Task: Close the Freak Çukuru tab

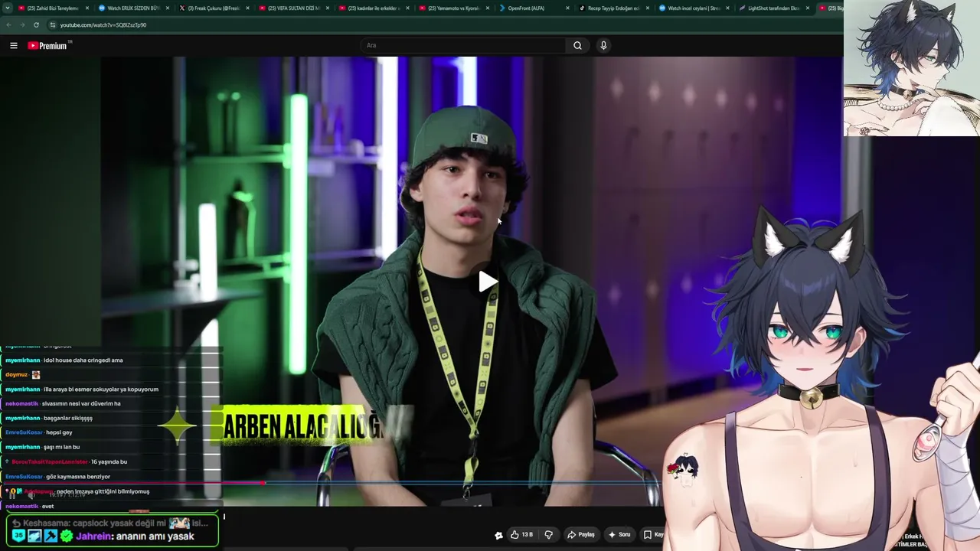Action: pos(247,8)
